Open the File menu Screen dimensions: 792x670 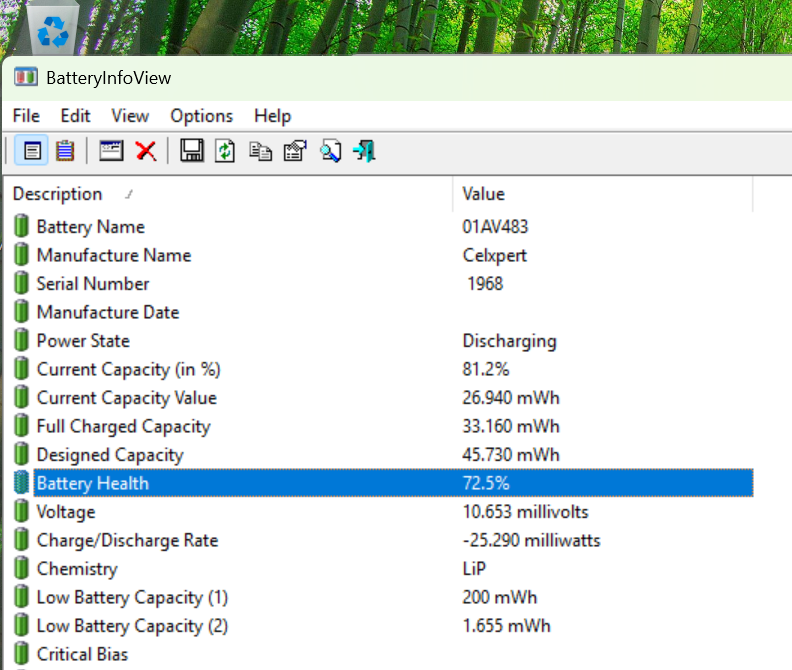(x=26, y=116)
